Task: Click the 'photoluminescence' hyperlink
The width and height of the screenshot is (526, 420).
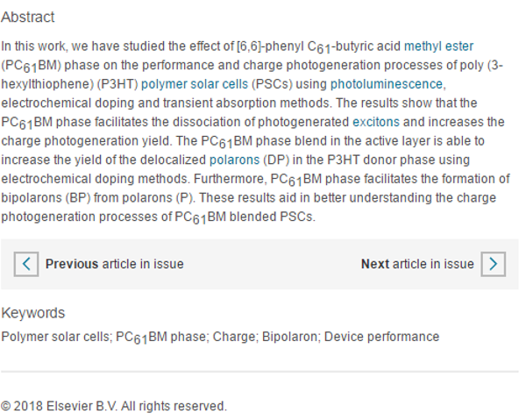Action: tap(387, 84)
